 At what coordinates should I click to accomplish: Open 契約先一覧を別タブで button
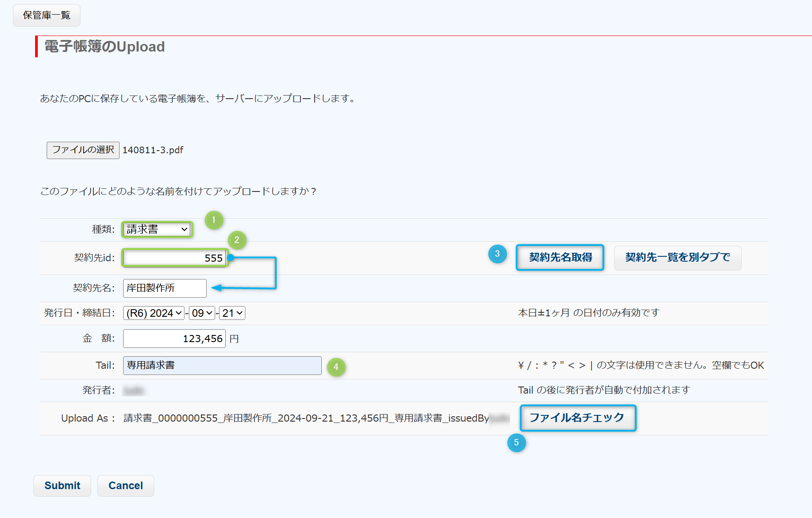677,258
